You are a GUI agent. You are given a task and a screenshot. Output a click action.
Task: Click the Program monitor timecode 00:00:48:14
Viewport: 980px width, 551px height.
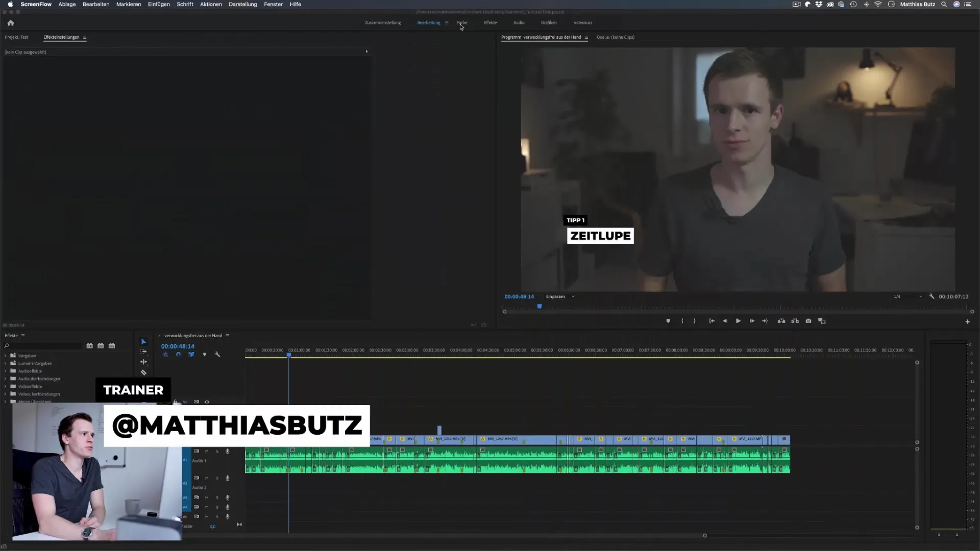[519, 297]
